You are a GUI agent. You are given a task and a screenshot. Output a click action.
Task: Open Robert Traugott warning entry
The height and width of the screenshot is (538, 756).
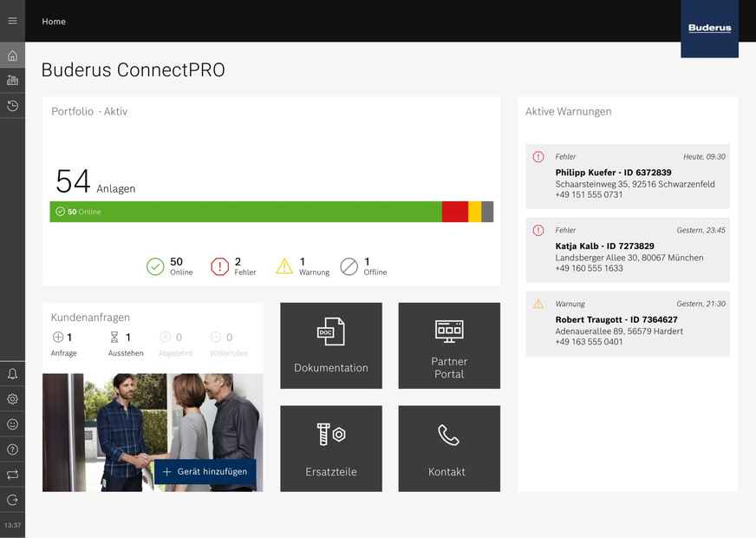pyautogui.click(x=627, y=324)
